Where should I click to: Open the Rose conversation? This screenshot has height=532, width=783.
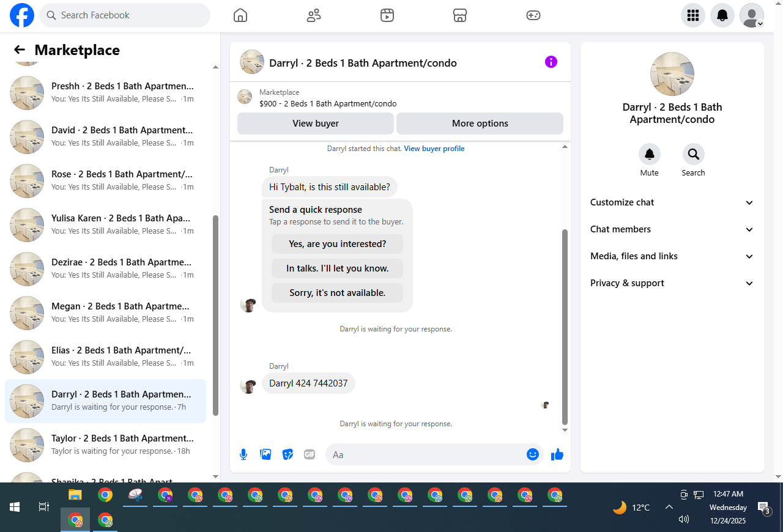click(105, 181)
